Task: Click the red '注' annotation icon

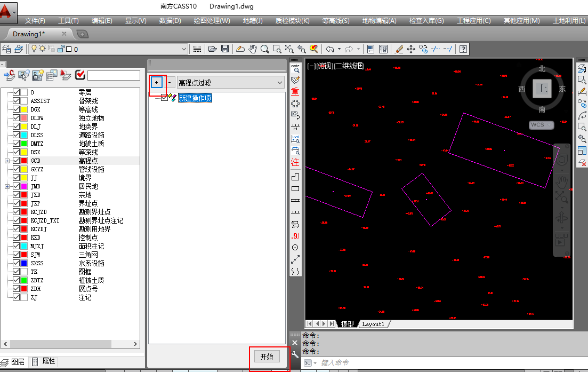Action: click(x=295, y=162)
